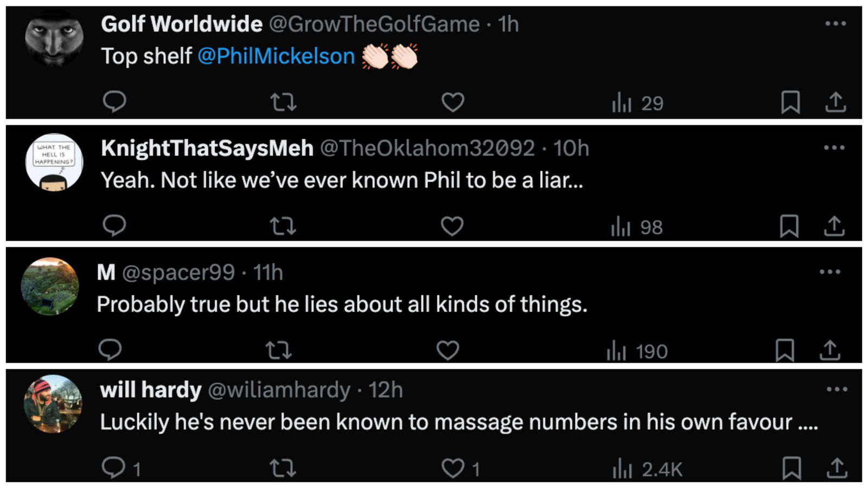
Task: Like will hardy's tweet
Action: [452, 468]
